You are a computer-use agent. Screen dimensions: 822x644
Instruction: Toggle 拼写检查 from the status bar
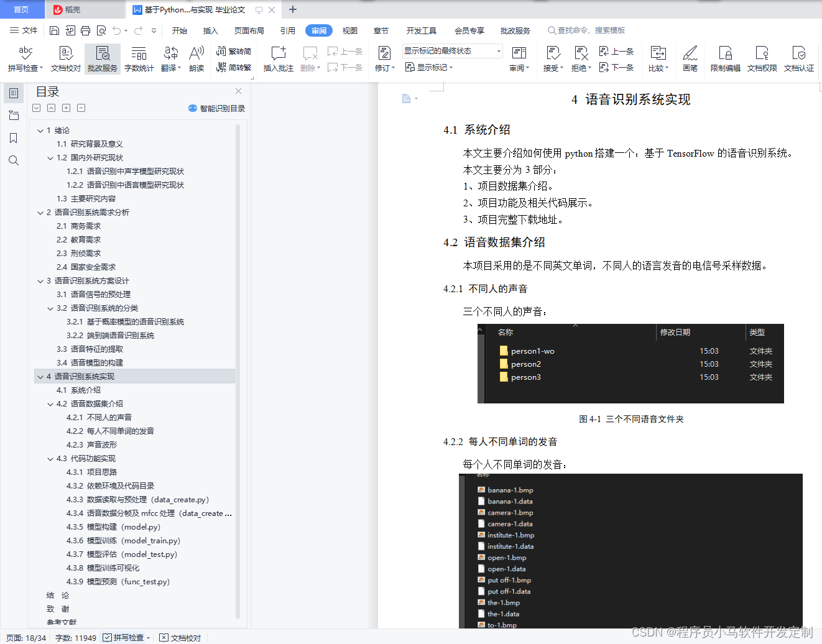[x=126, y=638]
